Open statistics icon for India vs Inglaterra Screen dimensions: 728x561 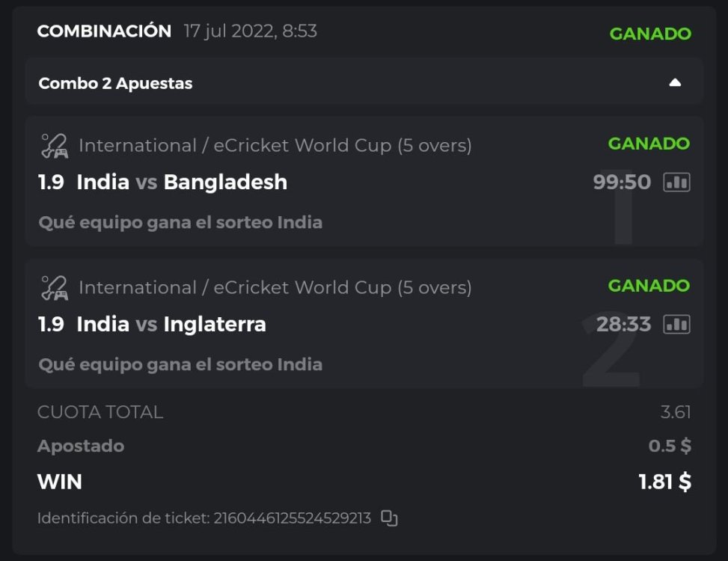(x=676, y=325)
